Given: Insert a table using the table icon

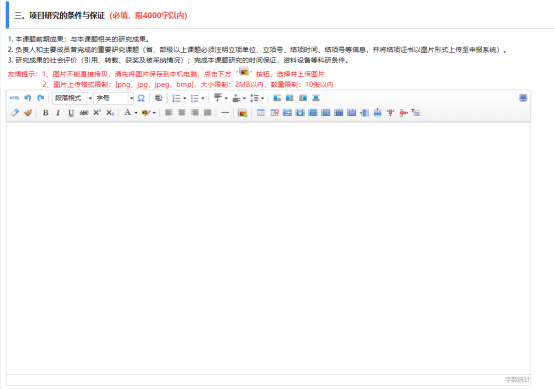Looking at the screenshot, I should (261, 113).
